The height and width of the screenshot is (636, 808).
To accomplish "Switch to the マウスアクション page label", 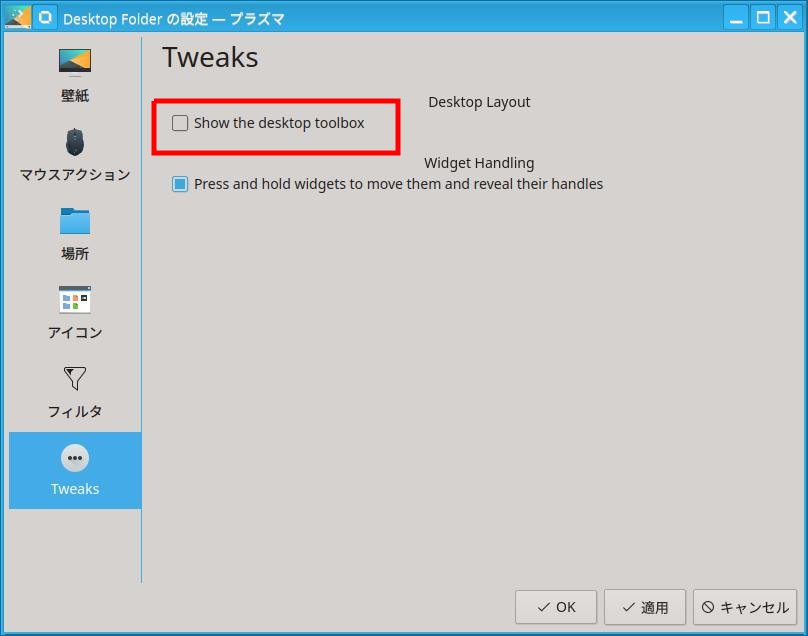I will click(x=75, y=175).
